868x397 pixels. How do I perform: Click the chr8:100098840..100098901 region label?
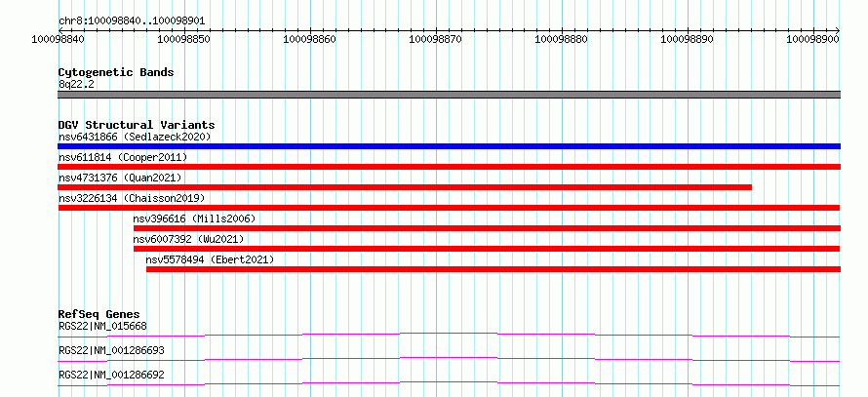pos(132,21)
